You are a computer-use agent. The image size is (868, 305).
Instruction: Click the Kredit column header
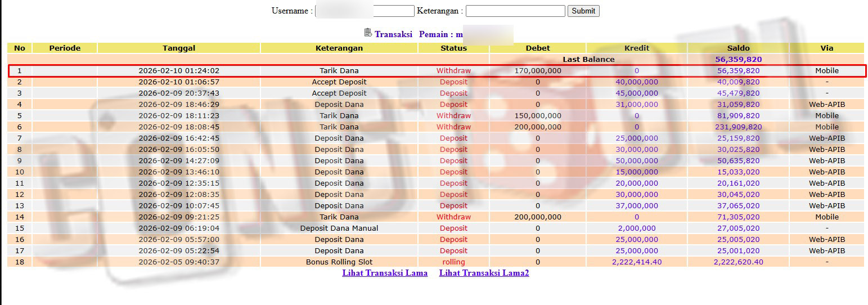(636, 48)
